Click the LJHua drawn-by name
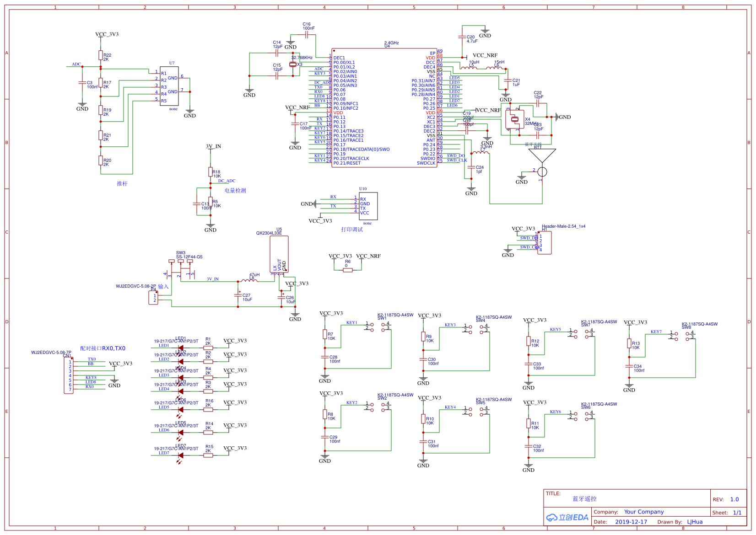 pos(695,522)
